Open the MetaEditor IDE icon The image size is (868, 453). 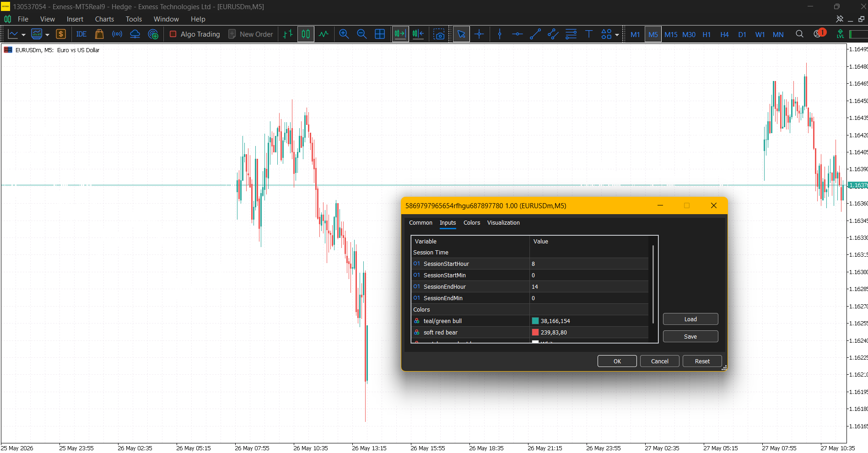pyautogui.click(x=81, y=34)
